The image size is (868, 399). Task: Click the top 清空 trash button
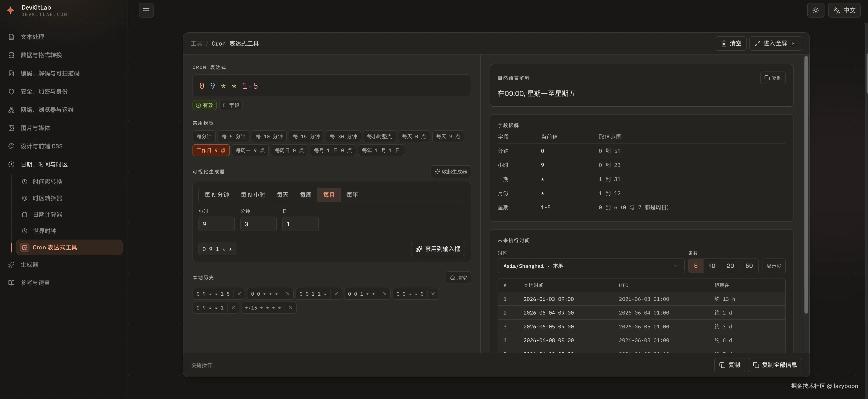(731, 43)
